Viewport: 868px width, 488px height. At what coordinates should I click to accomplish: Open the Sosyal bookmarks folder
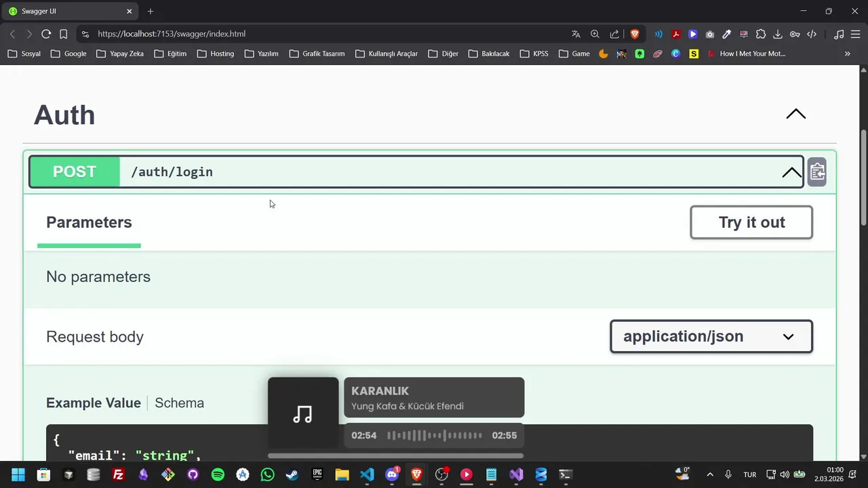coord(24,54)
